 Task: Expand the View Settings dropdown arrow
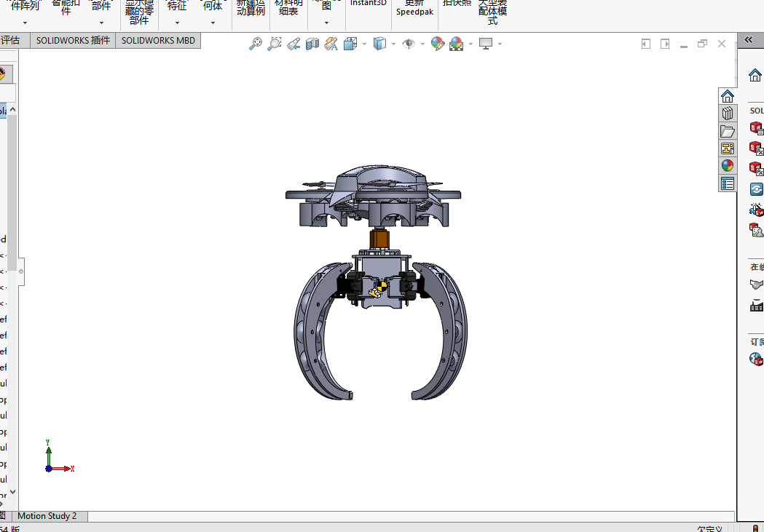click(x=500, y=44)
